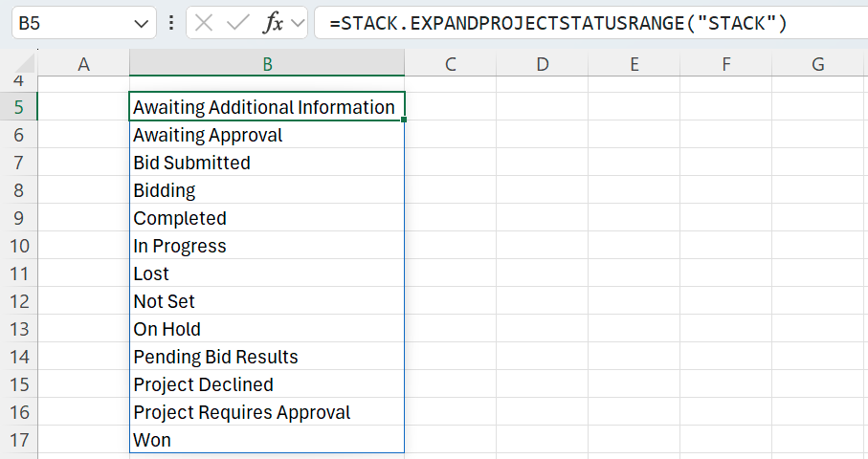The height and width of the screenshot is (459, 868).
Task: Select the Project Requires Approval cell
Action: 266,412
